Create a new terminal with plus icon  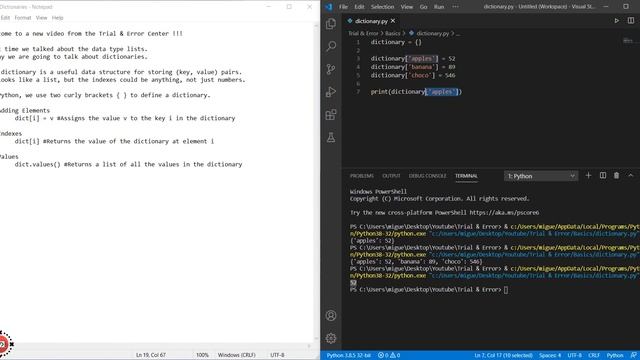[588, 176]
